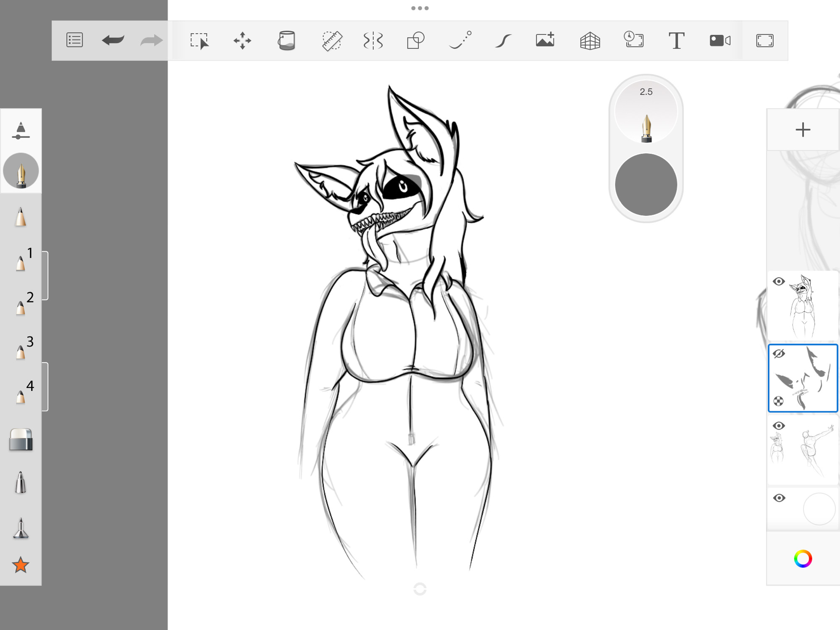This screenshot has width=840, height=630.
Task: Tap the circular marker at canvas bottom
Action: (x=420, y=589)
